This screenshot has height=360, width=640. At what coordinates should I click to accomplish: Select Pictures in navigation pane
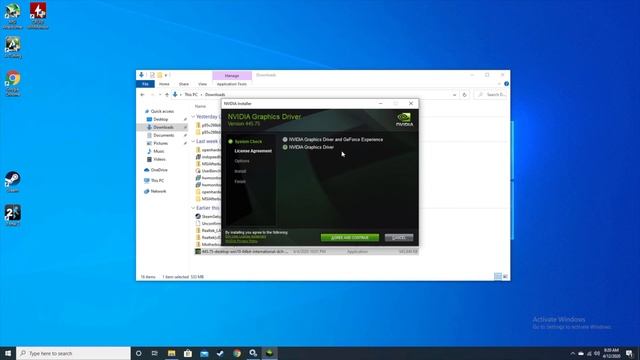160,143
